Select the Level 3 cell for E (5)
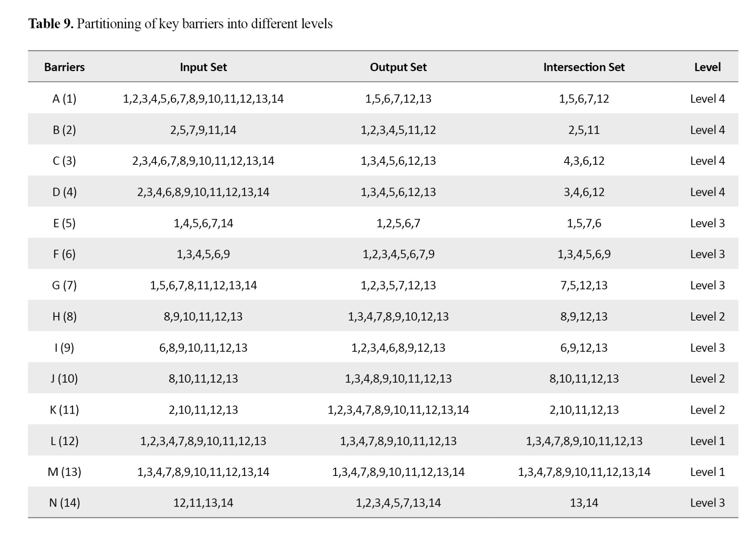Viewport: 756px width, 547px height. pyautogui.click(x=707, y=223)
